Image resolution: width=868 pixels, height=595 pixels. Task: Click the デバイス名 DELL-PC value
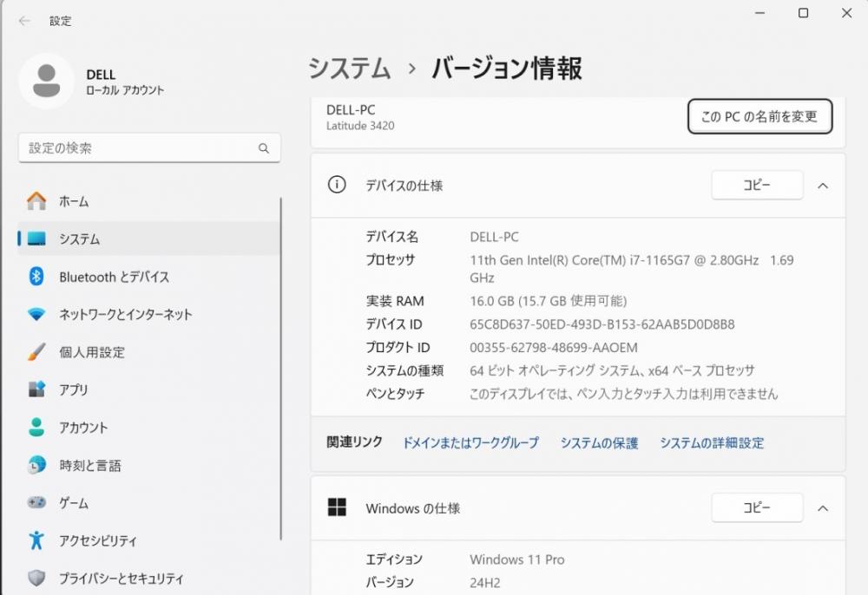pyautogui.click(x=494, y=237)
